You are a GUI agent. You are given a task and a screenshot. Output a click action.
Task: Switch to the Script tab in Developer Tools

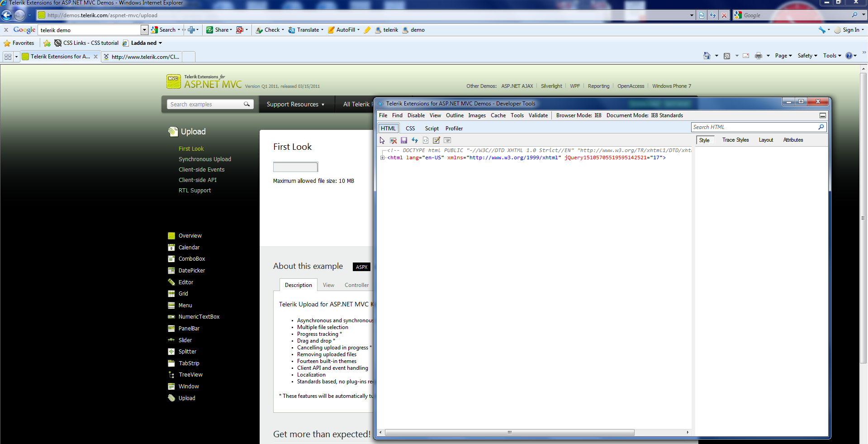pyautogui.click(x=432, y=129)
